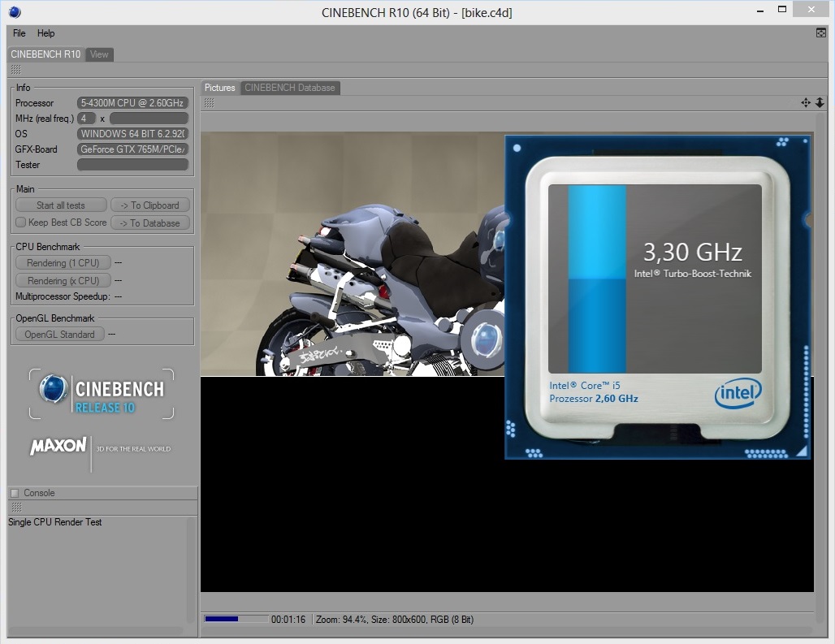Image resolution: width=835 pixels, height=644 pixels.
Task: Toggle the Console checkbox
Action: click(x=15, y=493)
